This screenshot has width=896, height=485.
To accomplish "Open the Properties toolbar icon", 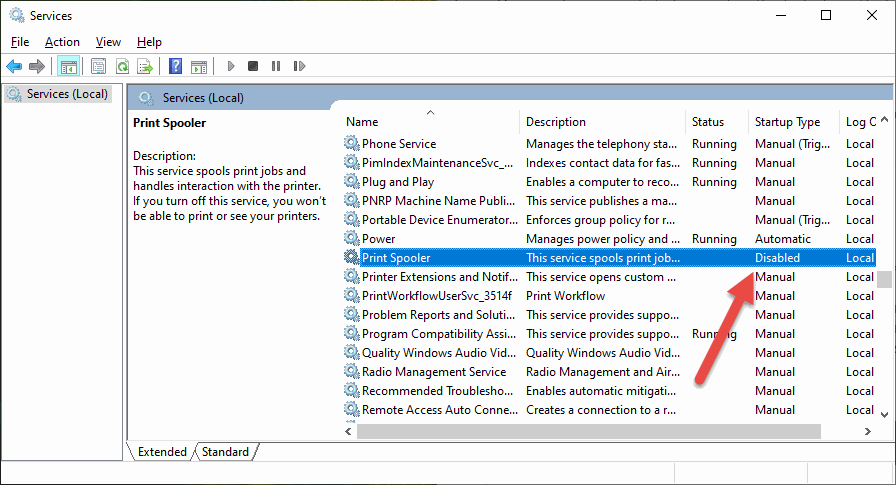I will [98, 66].
